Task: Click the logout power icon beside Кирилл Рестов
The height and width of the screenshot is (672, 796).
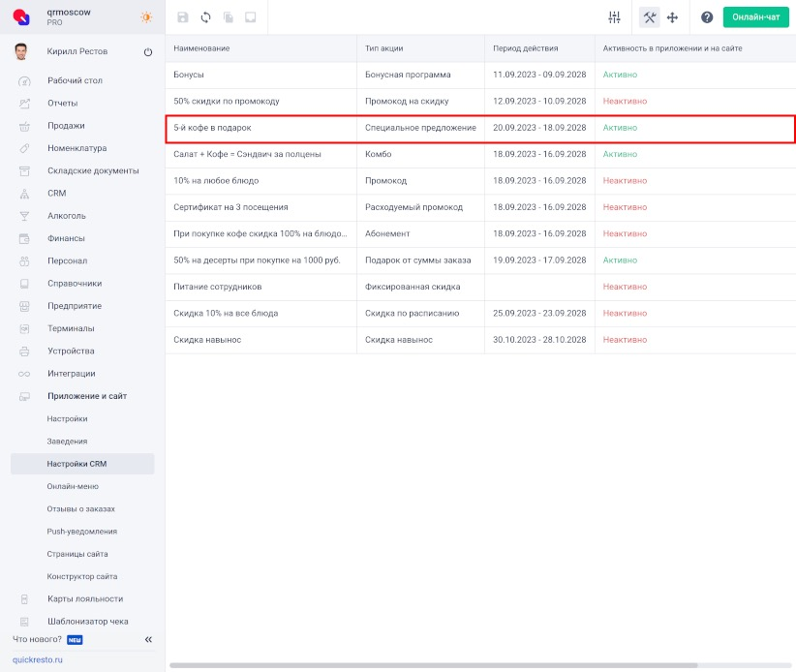Action: pyautogui.click(x=148, y=51)
